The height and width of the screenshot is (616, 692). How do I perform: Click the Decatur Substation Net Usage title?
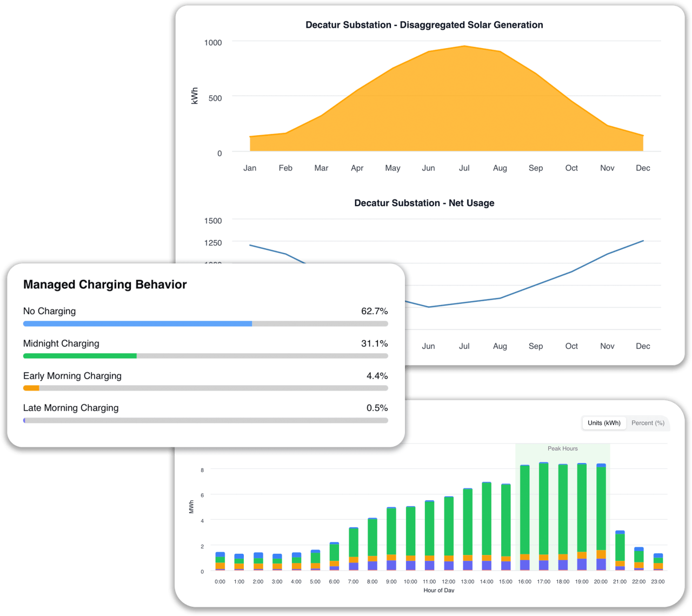pyautogui.click(x=424, y=203)
